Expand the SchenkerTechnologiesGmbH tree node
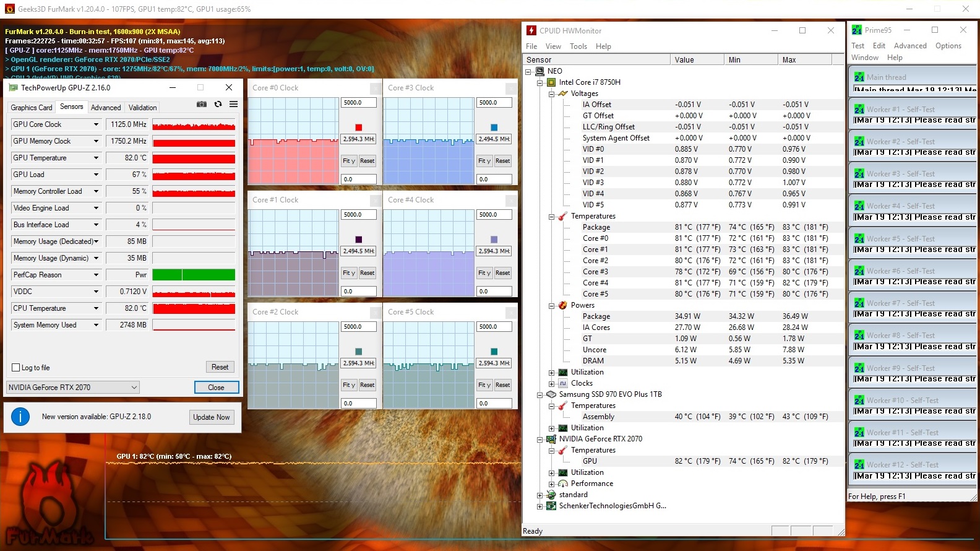980x551 pixels. click(x=540, y=506)
